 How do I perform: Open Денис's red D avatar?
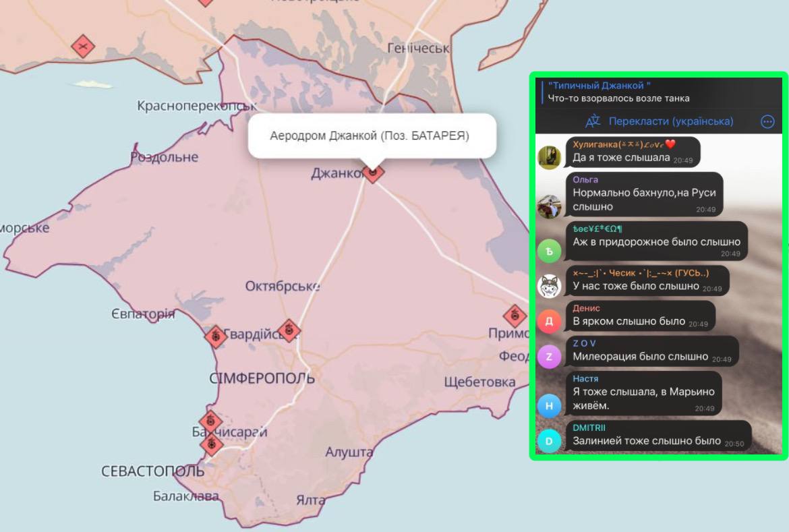point(549,321)
